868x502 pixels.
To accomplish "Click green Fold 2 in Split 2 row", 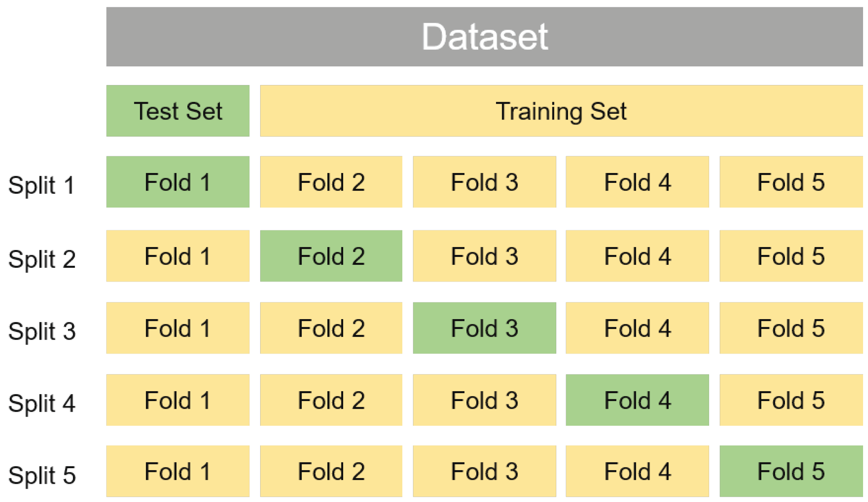I will [x=331, y=256].
